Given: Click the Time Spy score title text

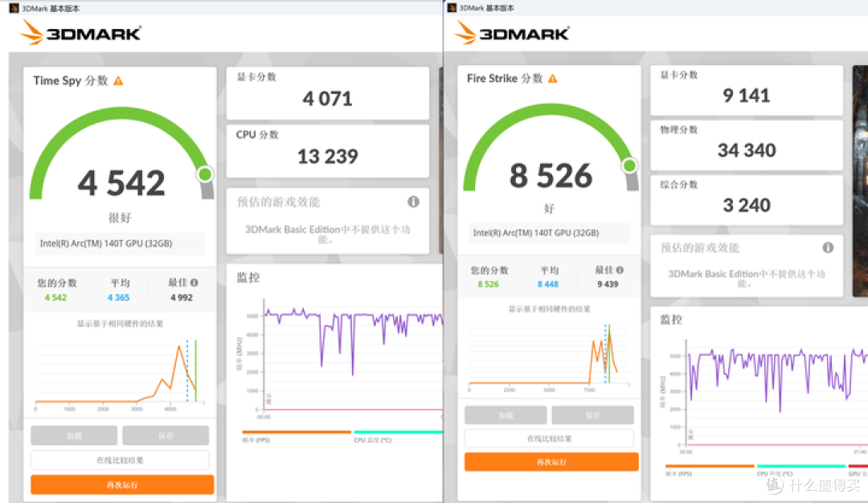Looking at the screenshot, I should point(70,81).
